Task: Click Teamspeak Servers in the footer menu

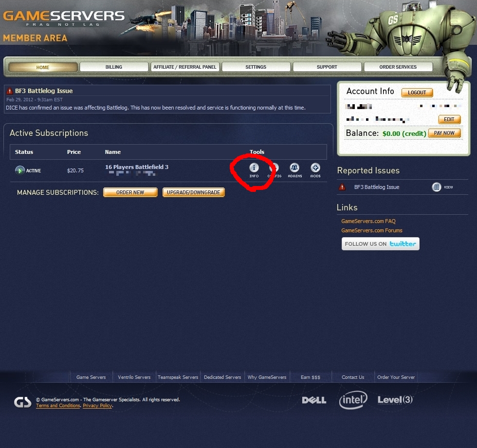Action: (x=178, y=377)
